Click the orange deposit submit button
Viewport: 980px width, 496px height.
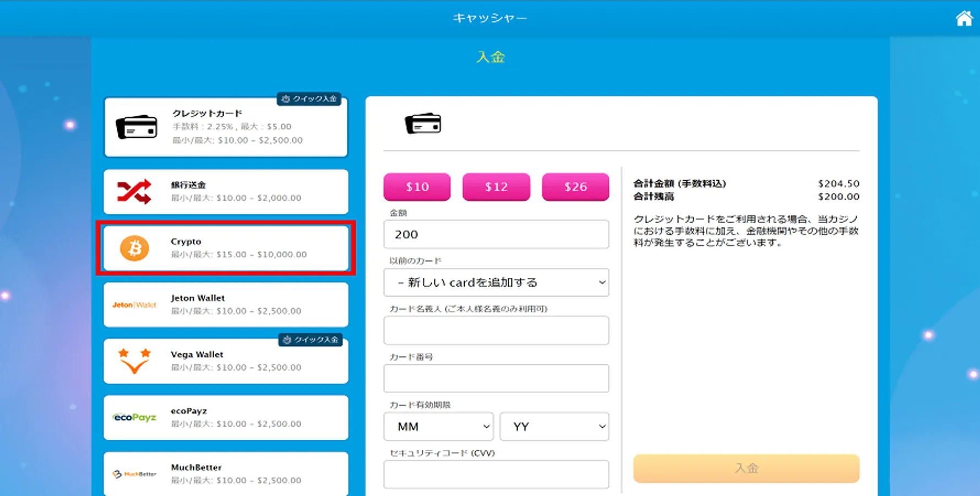click(746, 468)
